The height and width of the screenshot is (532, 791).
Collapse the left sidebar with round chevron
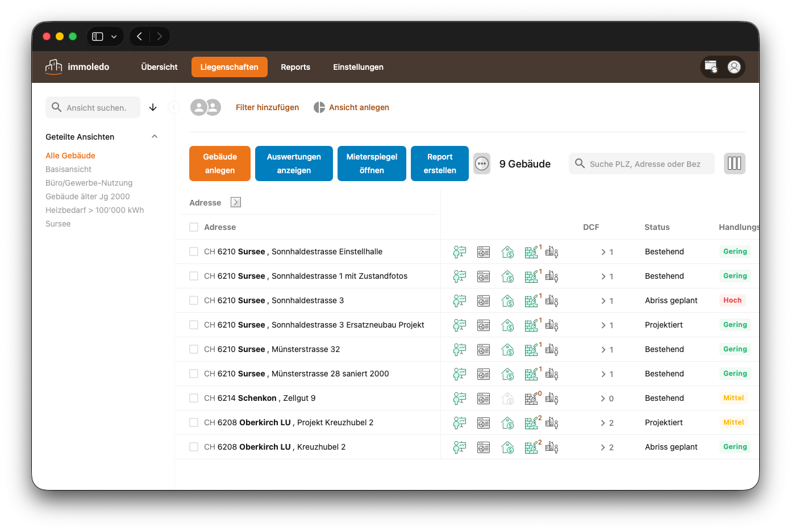174,107
